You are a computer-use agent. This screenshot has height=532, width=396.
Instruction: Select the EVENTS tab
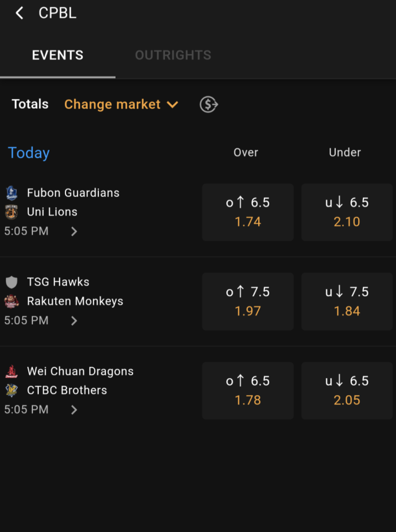[x=57, y=55]
